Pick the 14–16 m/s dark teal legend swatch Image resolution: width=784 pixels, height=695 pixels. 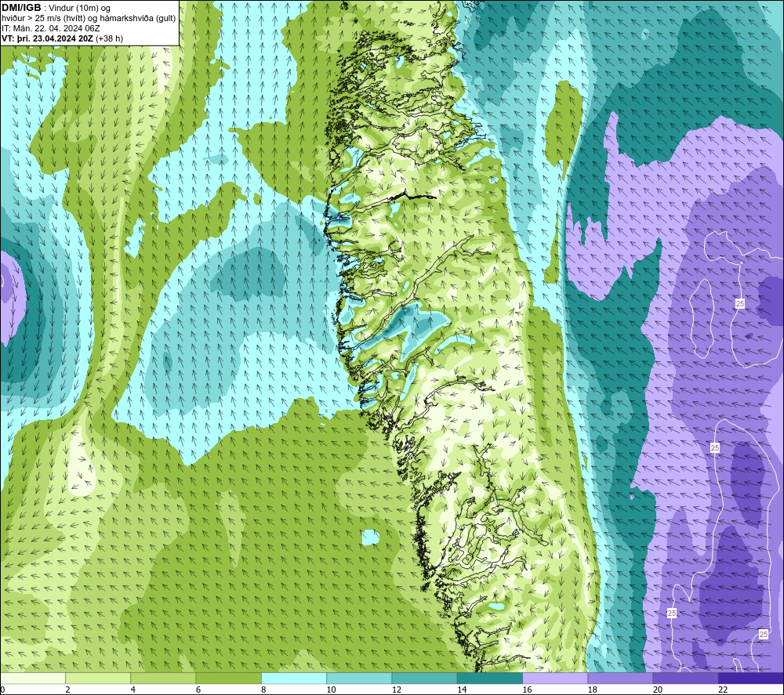tap(490, 678)
